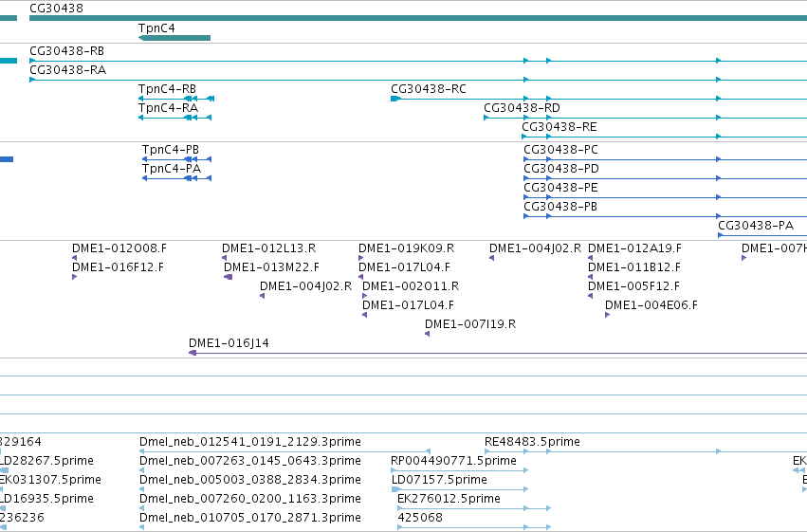Open the CG30438-RE transcript label
The width and height of the screenshot is (807, 532).
559,127
